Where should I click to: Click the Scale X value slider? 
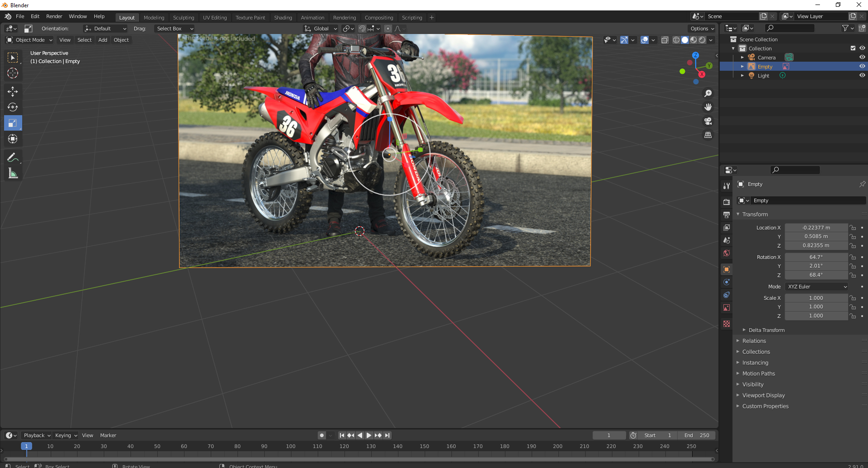pyautogui.click(x=816, y=298)
